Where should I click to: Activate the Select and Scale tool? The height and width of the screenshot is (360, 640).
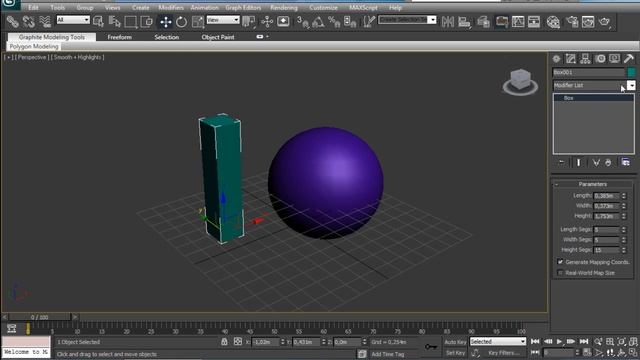198,22
